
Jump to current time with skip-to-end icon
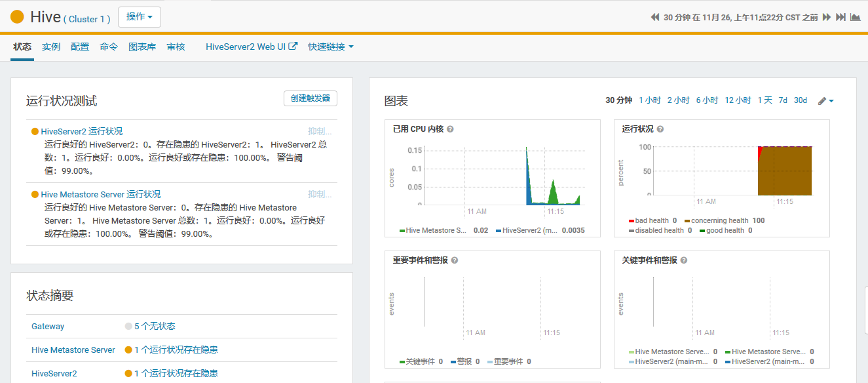click(840, 17)
